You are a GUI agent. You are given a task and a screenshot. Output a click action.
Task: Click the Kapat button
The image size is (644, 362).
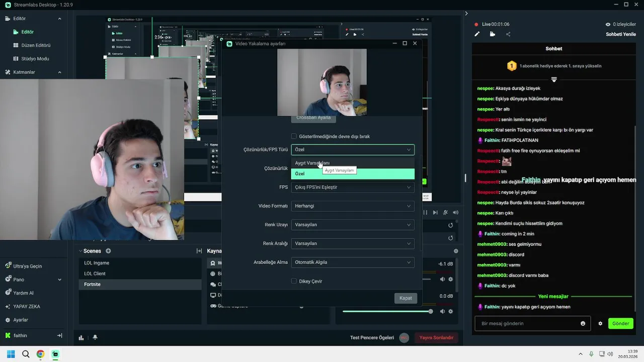(x=406, y=298)
